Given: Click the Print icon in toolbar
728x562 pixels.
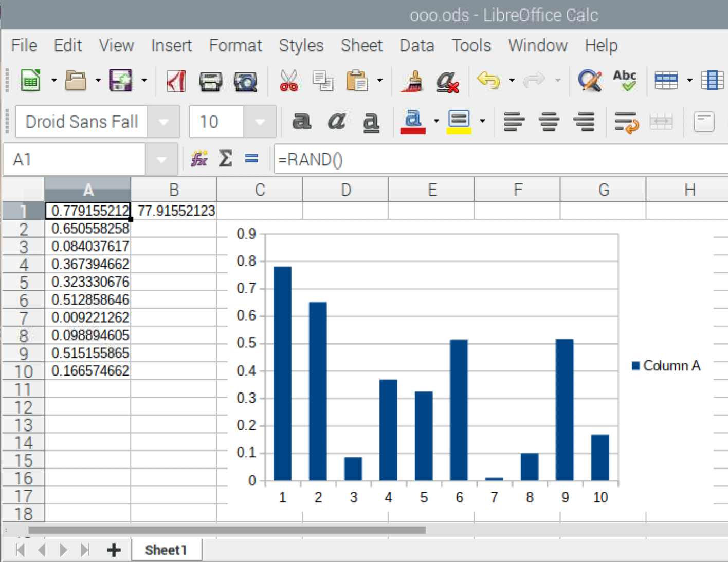Looking at the screenshot, I should [x=210, y=81].
